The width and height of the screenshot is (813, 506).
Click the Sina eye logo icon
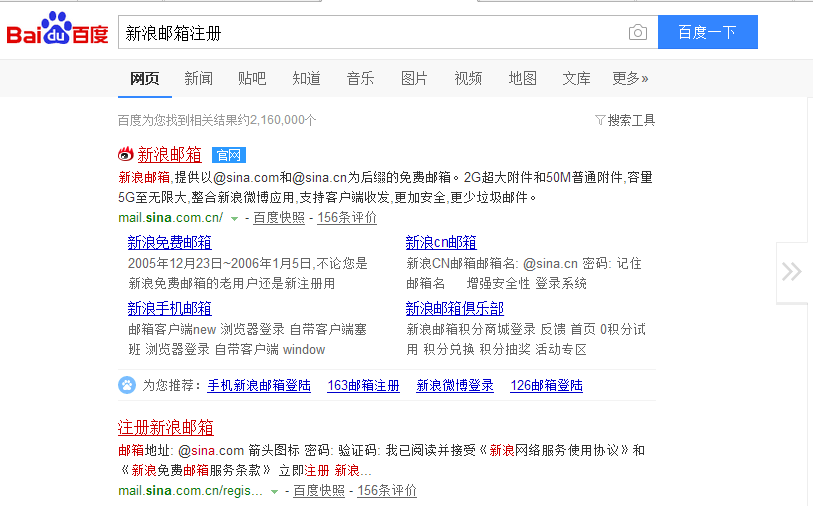point(125,154)
